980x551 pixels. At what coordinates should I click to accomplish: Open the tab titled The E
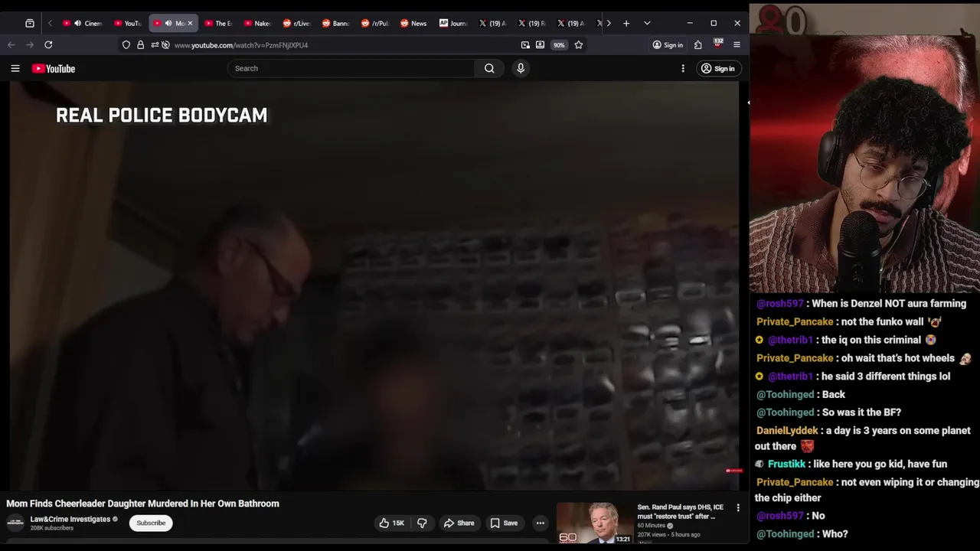(217, 23)
